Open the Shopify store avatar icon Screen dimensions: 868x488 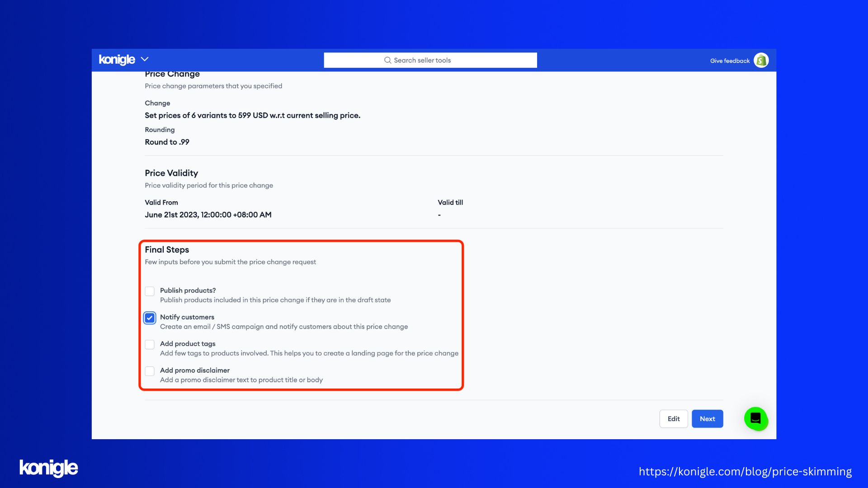pos(761,60)
